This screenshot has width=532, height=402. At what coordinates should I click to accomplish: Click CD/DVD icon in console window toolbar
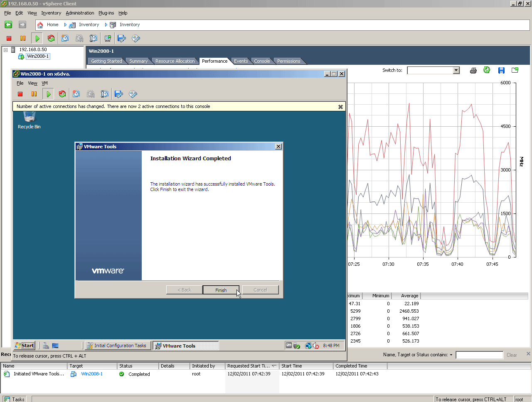[133, 94]
